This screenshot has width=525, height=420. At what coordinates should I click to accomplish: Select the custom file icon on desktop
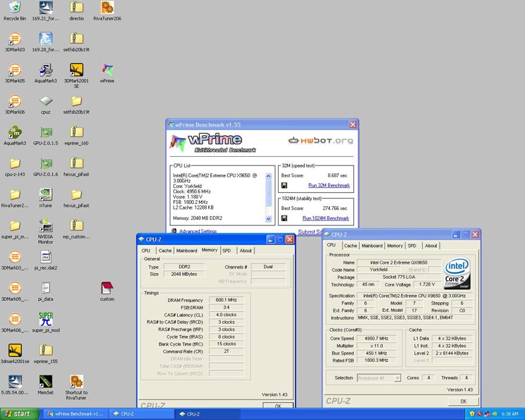[107, 288]
